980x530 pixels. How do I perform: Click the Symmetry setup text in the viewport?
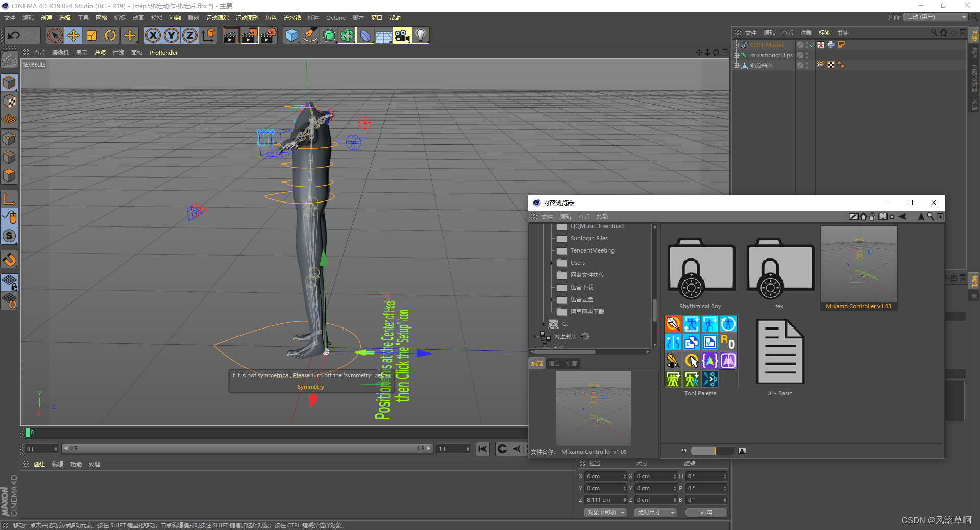tap(310, 386)
